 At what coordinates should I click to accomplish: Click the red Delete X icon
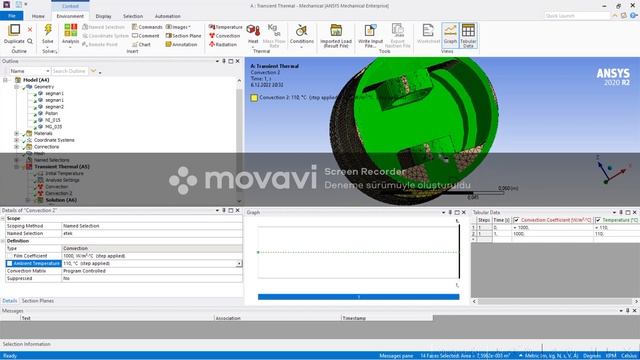[x=30, y=30]
